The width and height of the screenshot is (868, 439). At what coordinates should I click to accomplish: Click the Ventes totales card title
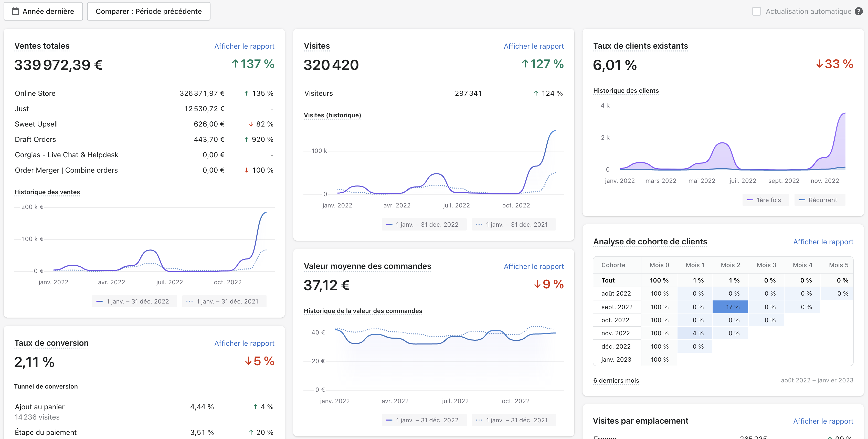[x=42, y=46]
